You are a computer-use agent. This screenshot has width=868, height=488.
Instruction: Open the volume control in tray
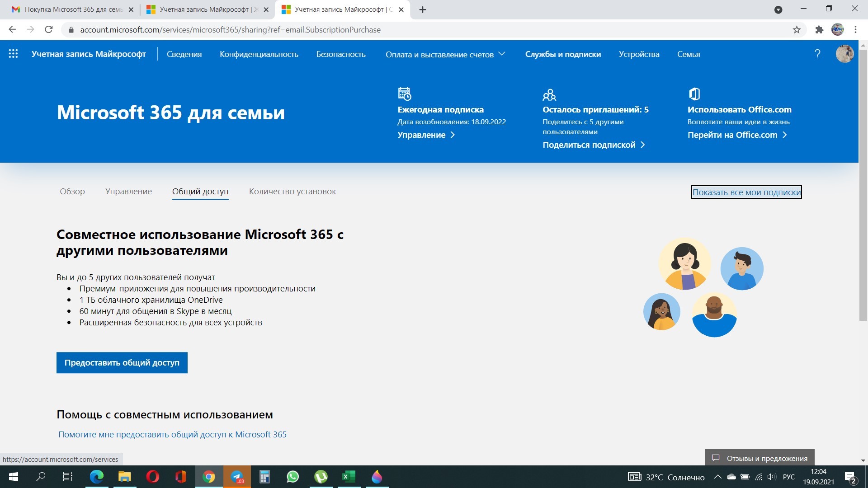(x=771, y=477)
